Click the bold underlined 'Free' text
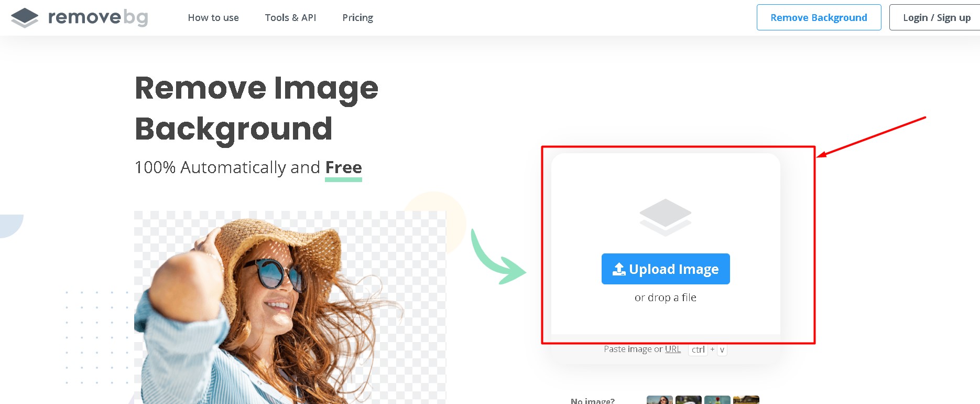 (x=343, y=167)
